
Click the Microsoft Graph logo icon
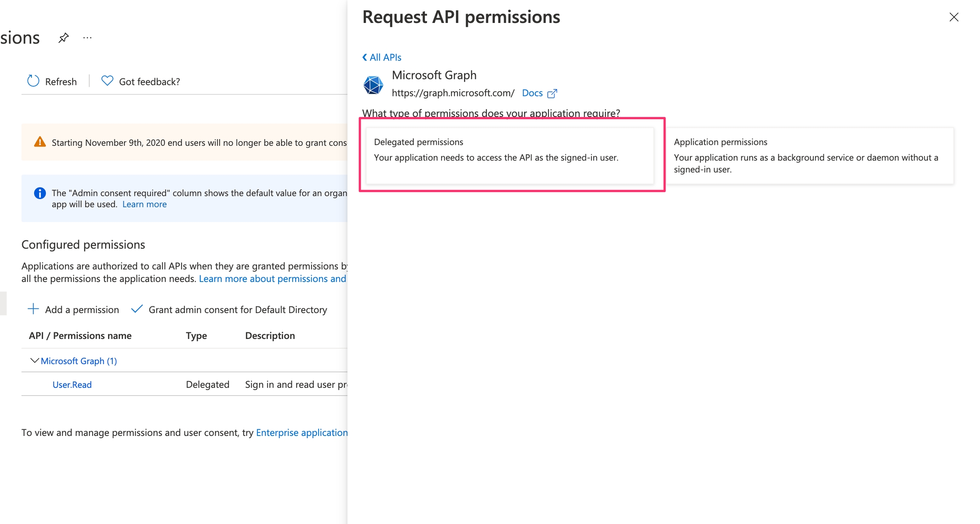pos(373,84)
